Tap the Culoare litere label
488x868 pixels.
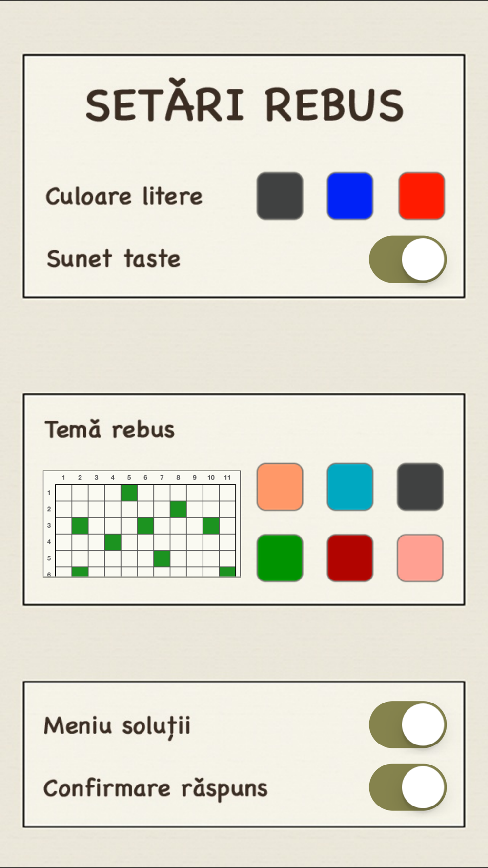tap(124, 196)
